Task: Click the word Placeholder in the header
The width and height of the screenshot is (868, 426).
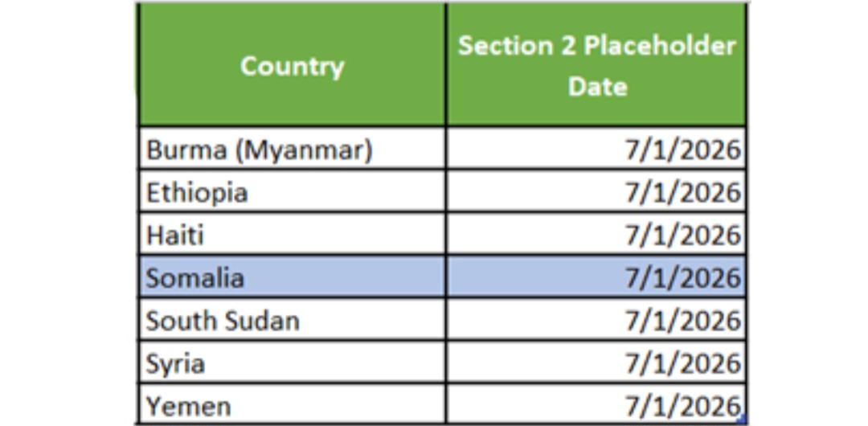Action: tap(660, 46)
